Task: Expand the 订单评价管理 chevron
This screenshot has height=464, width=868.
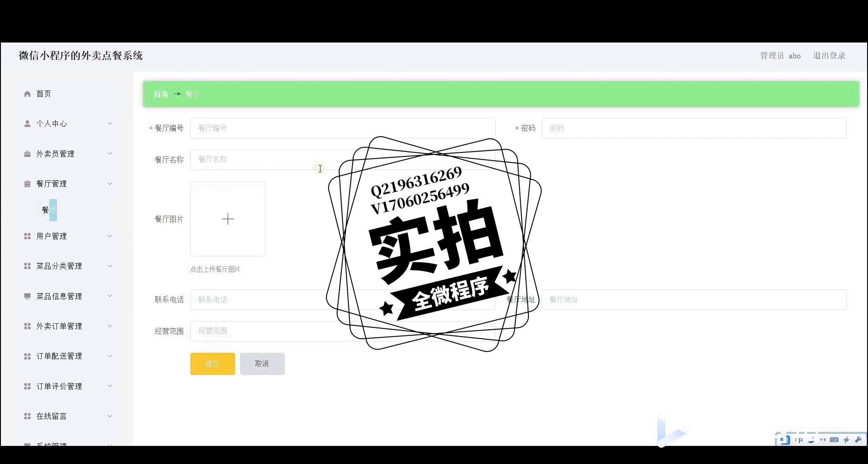Action: (x=110, y=386)
